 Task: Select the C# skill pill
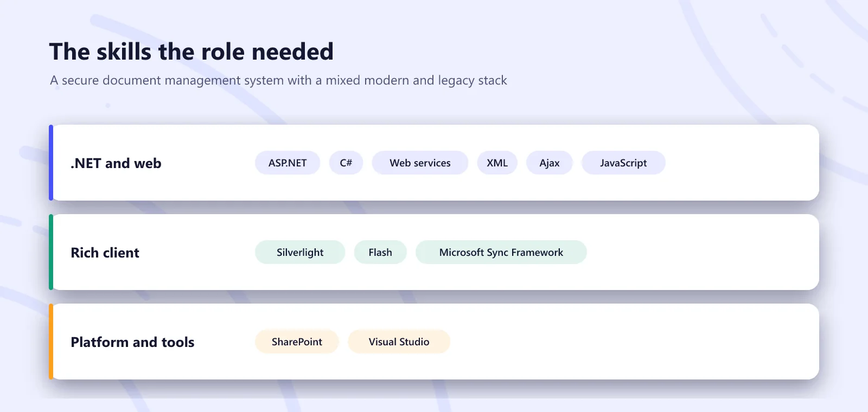pos(346,163)
